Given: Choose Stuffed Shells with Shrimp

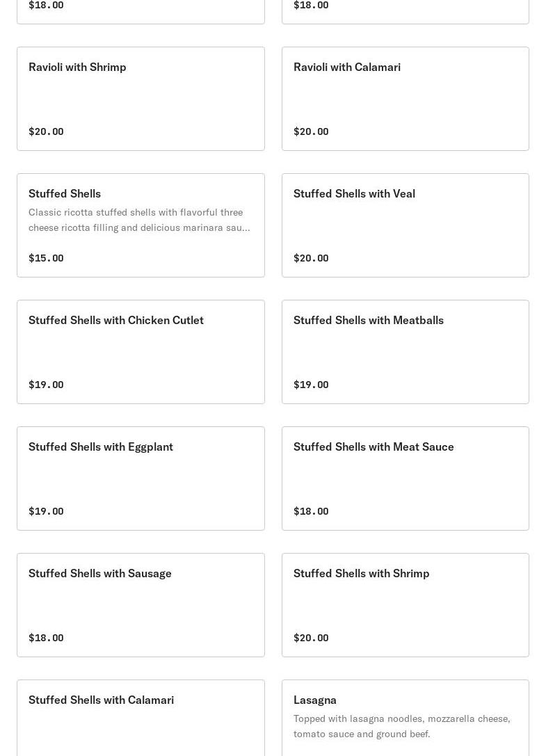Looking at the screenshot, I should (x=406, y=605).
